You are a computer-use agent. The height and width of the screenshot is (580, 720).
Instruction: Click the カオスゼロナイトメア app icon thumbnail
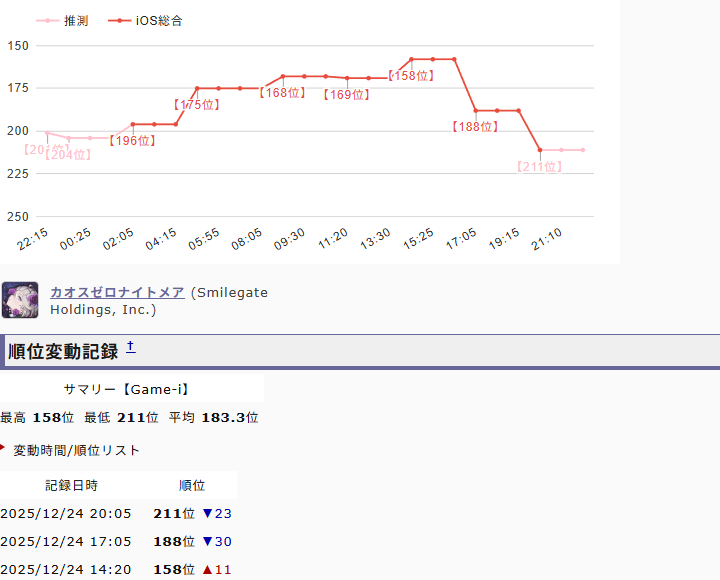(20, 300)
